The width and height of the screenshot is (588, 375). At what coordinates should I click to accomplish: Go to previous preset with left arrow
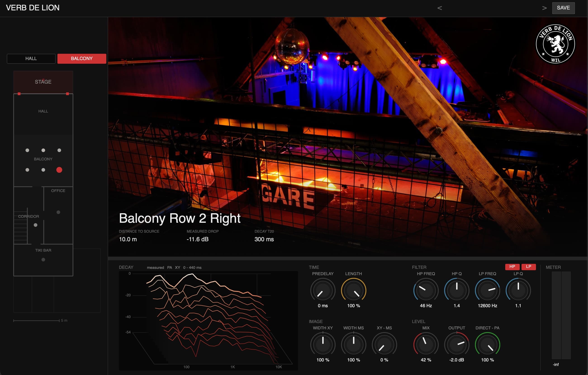(x=440, y=8)
